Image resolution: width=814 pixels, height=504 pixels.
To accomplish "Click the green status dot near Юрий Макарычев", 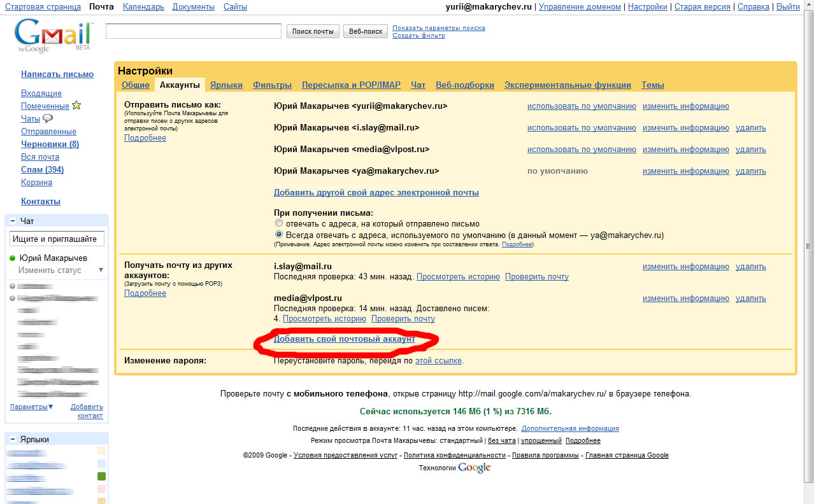I will pyautogui.click(x=13, y=258).
